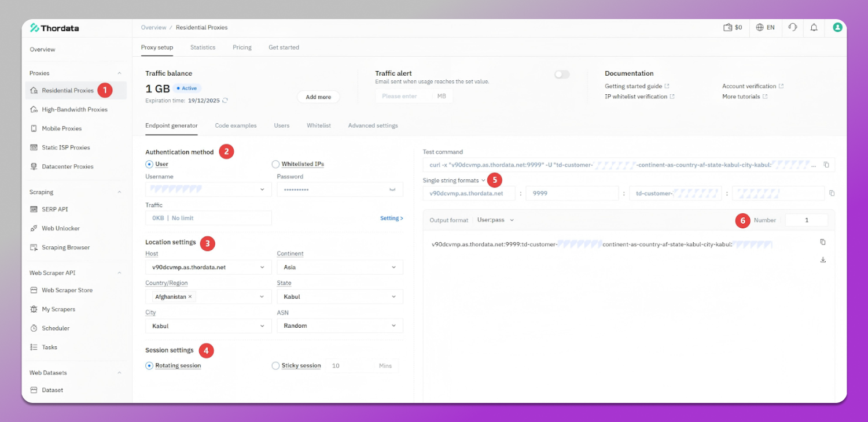Viewport: 868px width, 422px height.
Task: Open the Code examples tab
Action: (236, 125)
